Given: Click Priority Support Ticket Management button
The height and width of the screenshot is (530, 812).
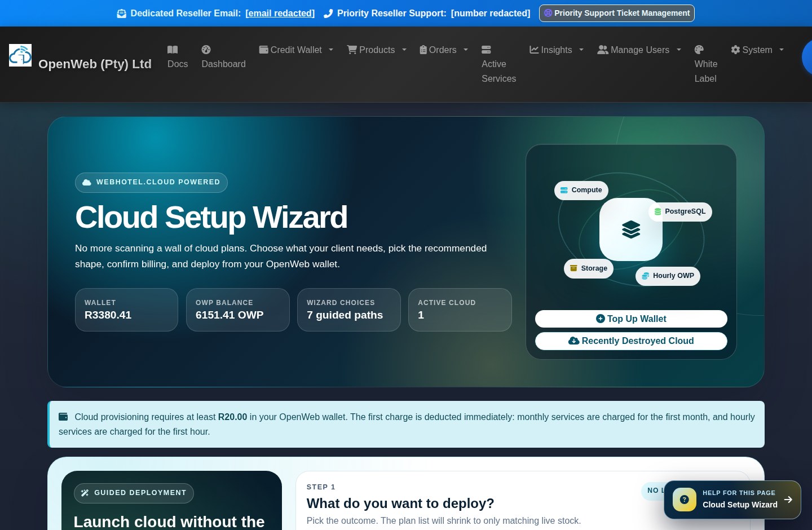Looking at the screenshot, I should click(x=617, y=13).
